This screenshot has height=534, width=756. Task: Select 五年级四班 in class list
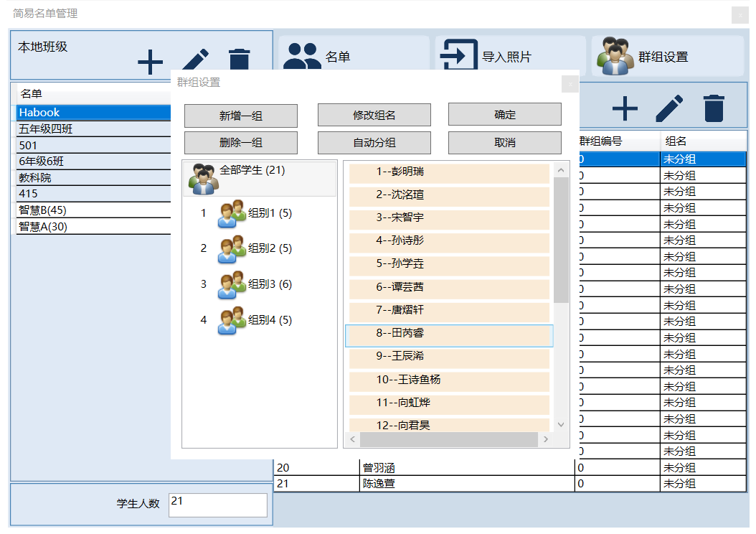click(46, 129)
